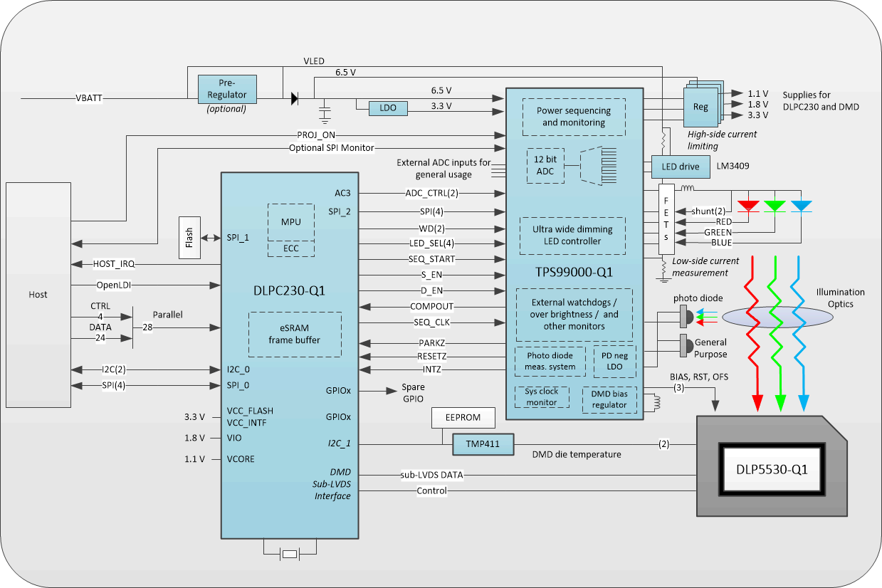
Task: Click the DLP5530-Q1 DMD module
Action: point(772,471)
